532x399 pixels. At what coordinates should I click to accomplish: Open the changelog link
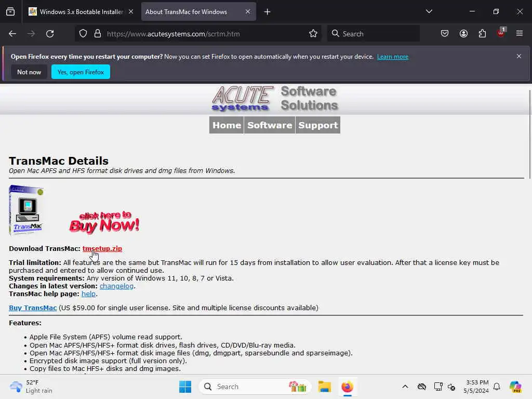[117, 286]
